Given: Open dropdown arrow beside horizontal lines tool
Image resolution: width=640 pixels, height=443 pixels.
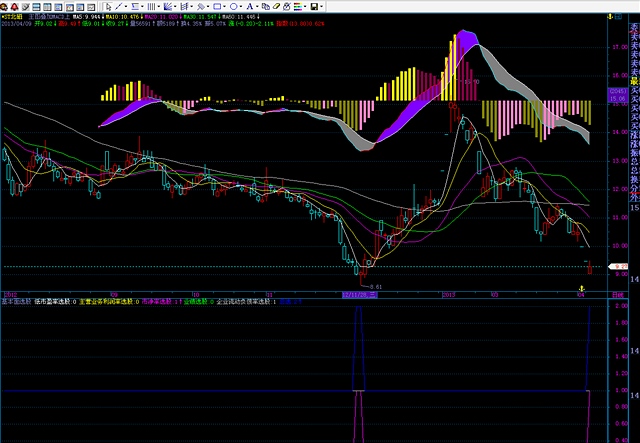Looking at the screenshot, I should point(142,7).
